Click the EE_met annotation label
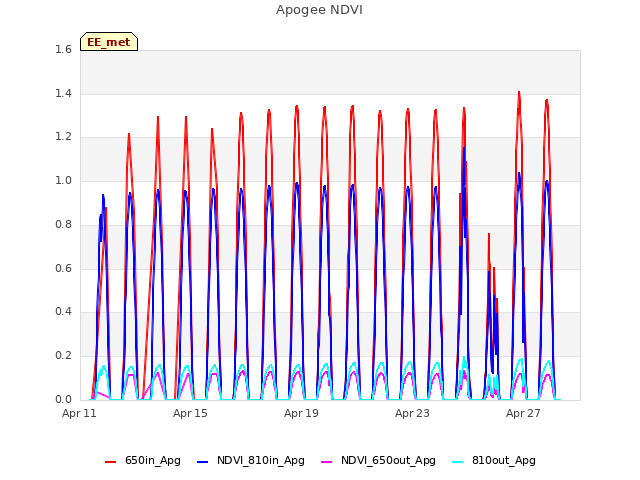 [x=109, y=42]
